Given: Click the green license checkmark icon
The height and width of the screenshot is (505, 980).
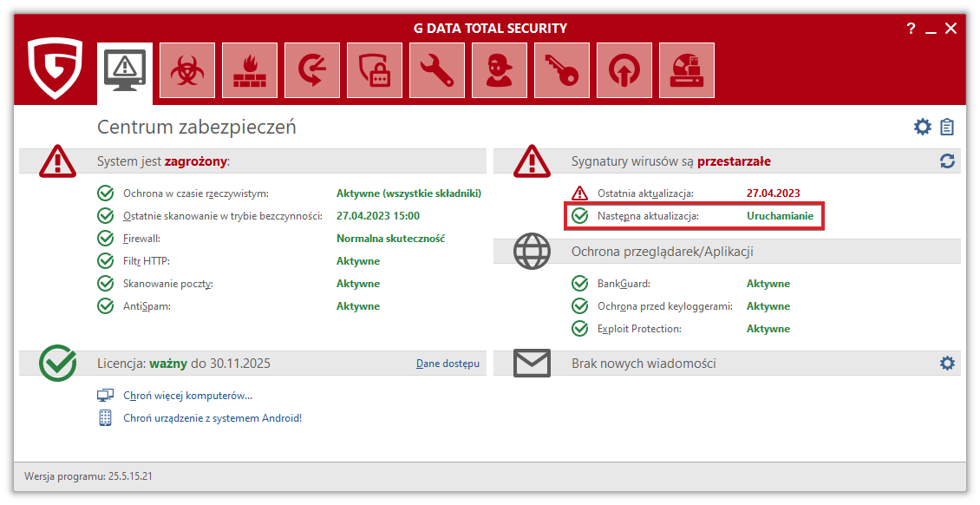Looking at the screenshot, I should click(57, 363).
